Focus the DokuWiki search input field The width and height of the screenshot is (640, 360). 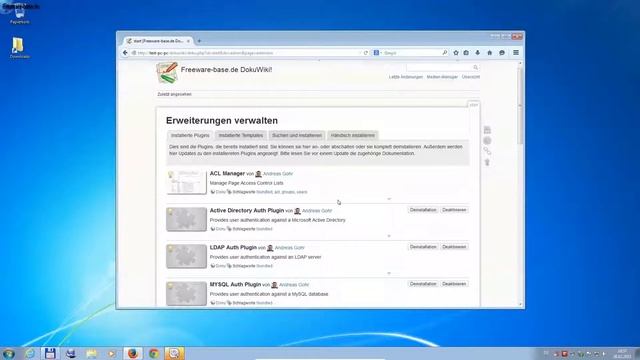tap(440, 67)
